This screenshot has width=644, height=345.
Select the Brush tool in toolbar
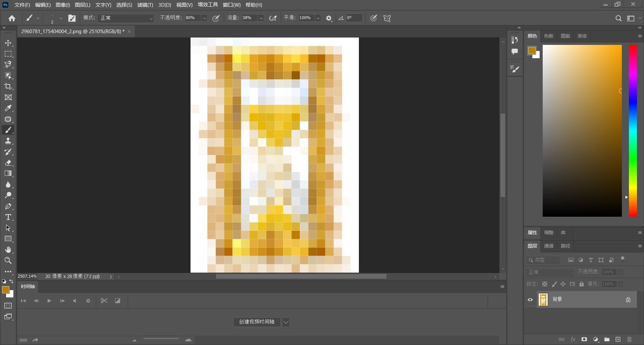pos(8,130)
